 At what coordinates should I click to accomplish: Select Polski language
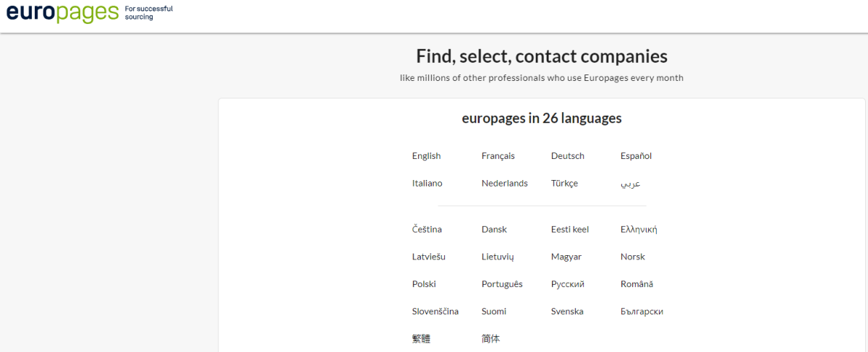[x=425, y=285]
